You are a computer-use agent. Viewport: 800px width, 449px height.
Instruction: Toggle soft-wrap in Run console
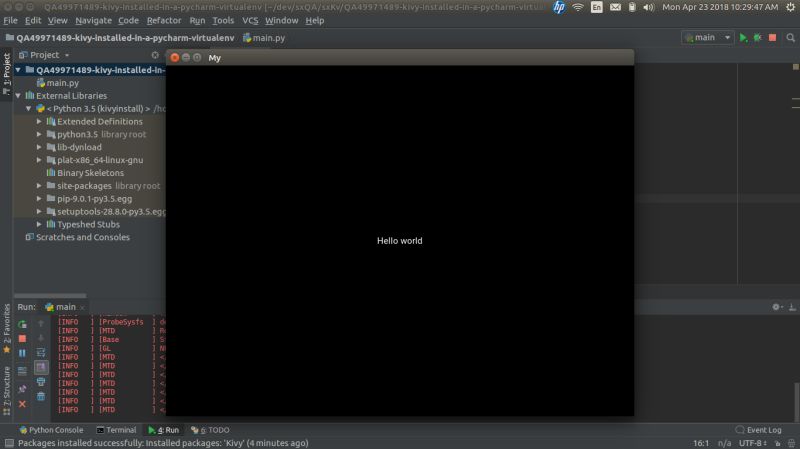41,353
